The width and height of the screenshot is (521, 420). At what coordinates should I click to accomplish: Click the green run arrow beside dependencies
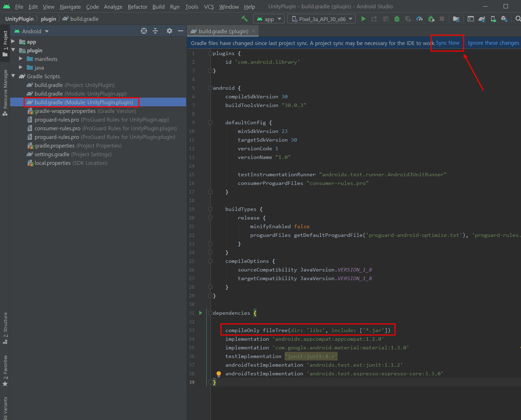200,313
